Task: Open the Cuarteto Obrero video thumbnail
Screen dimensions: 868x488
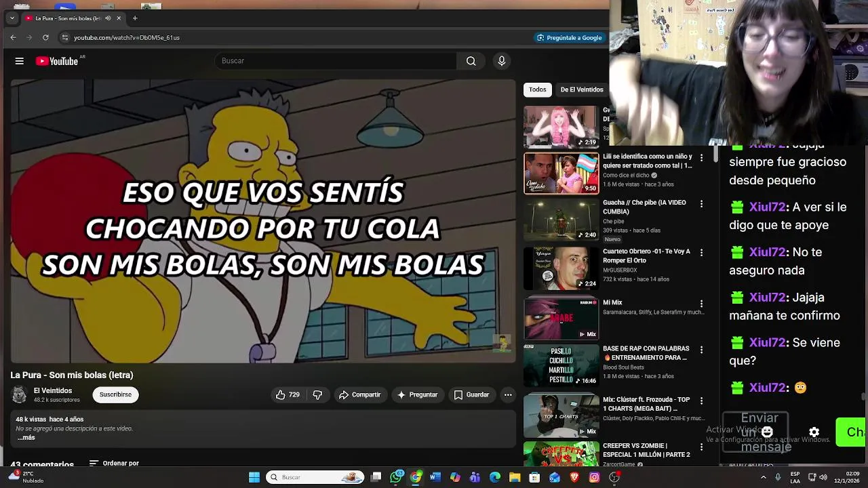Action: pos(561,268)
